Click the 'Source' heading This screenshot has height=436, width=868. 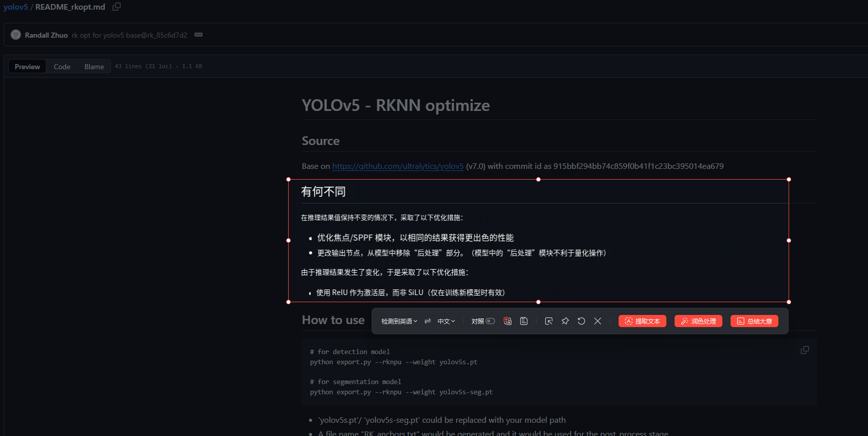click(x=321, y=141)
